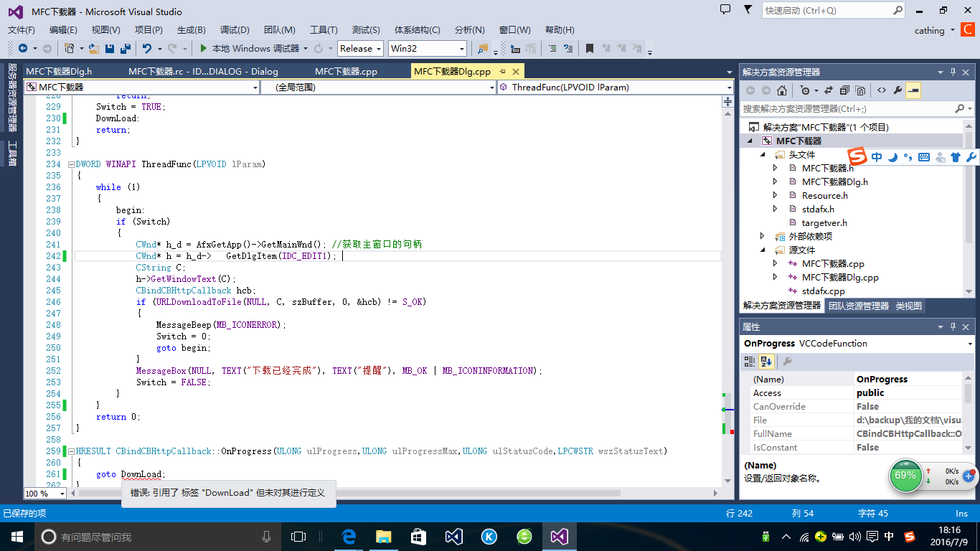
Task: Switch to the MFC下载器.rc Dialog tab
Action: point(203,71)
